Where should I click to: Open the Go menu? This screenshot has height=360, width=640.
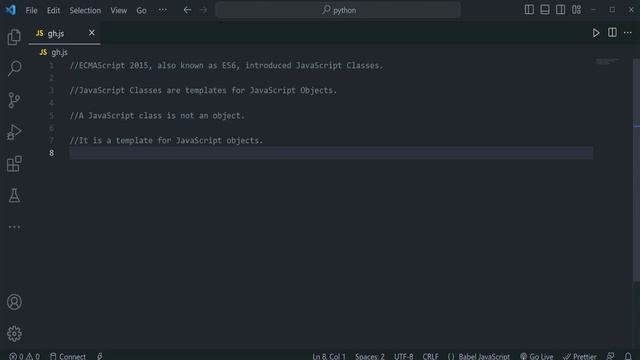tap(141, 10)
